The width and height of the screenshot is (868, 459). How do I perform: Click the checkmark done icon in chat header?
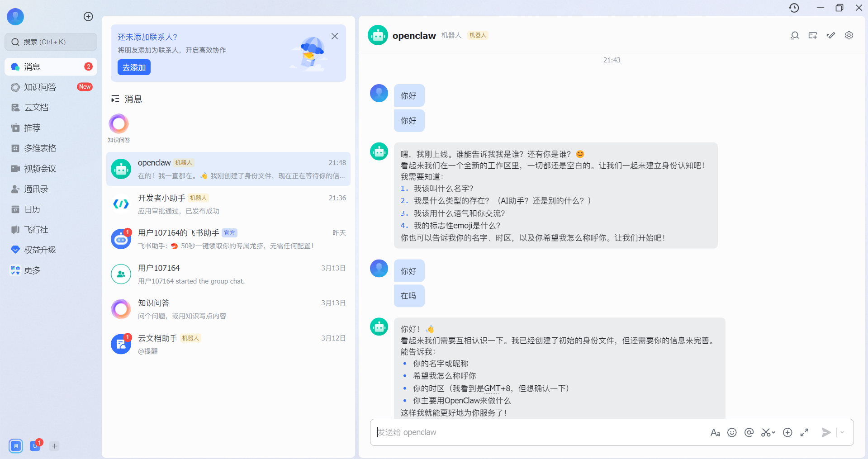tap(831, 35)
